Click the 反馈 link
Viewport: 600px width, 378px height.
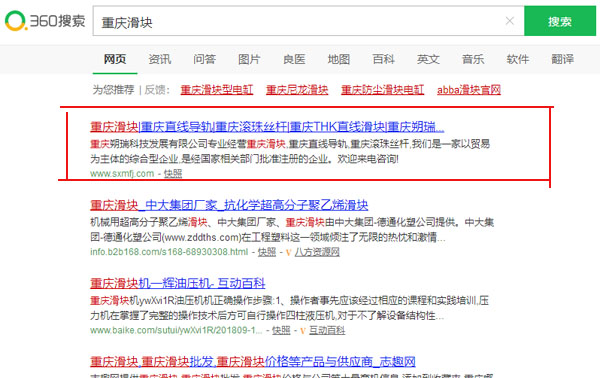tap(155, 90)
